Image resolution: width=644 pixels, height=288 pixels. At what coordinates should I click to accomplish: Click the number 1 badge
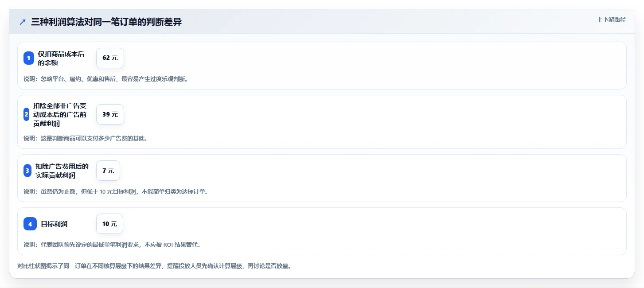click(29, 58)
